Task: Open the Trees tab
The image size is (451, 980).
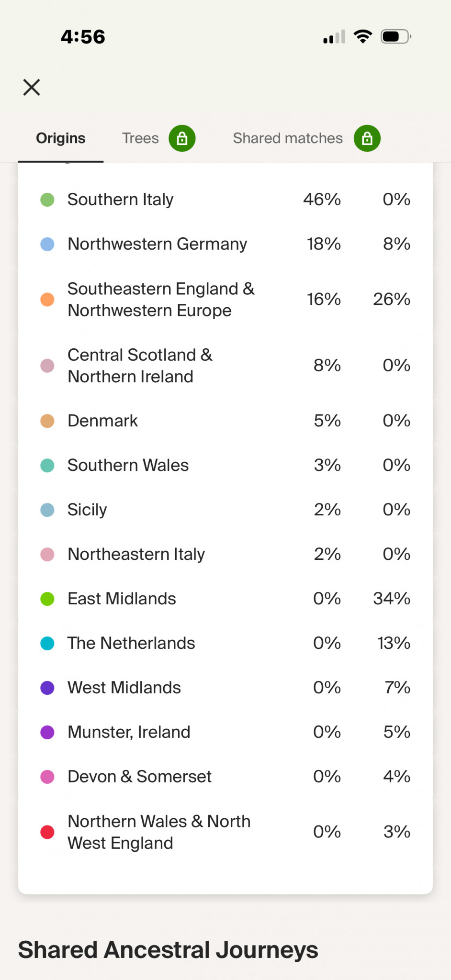Action: (140, 138)
